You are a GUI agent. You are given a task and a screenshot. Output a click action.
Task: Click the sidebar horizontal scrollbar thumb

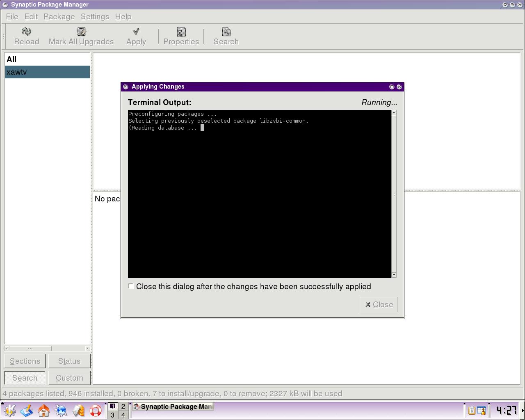point(30,348)
